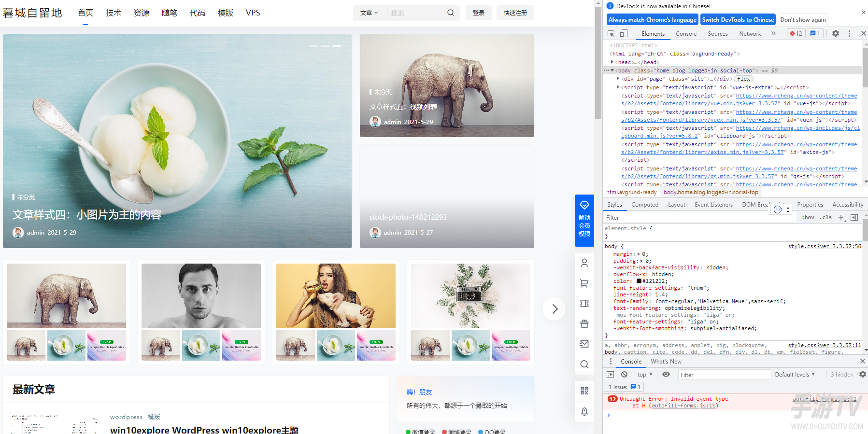Switch to the Console DevTools tab
The height and width of the screenshot is (434, 868).
pyautogui.click(x=686, y=34)
